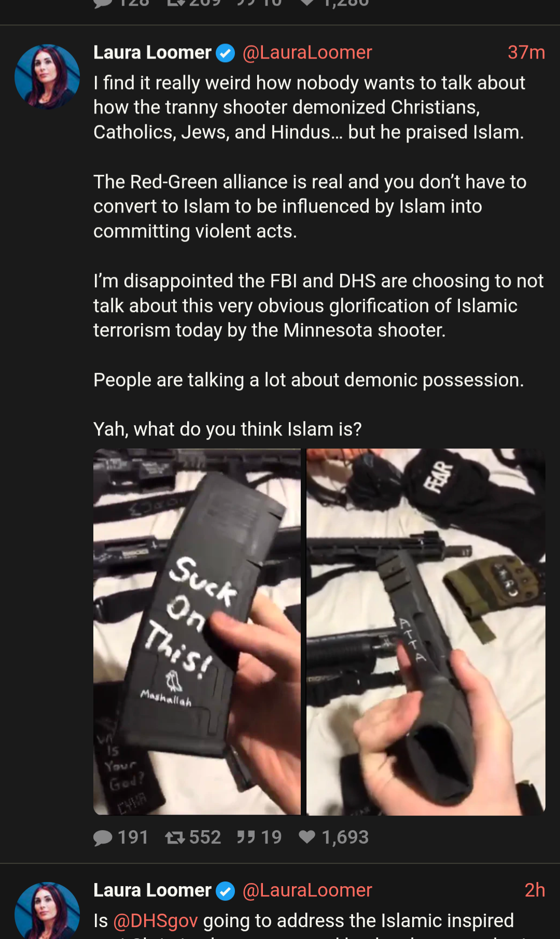Click verified badge on the 2h post

point(225,891)
